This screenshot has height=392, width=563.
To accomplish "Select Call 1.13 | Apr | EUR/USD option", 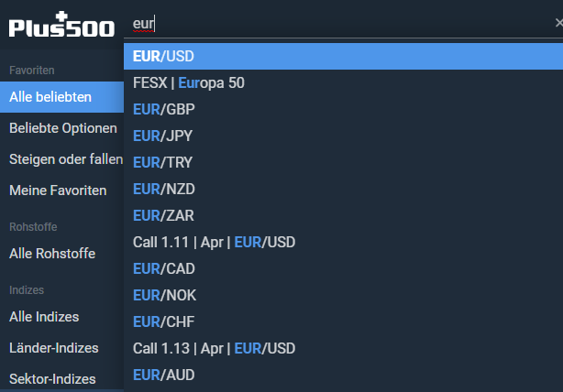I will (343, 348).
